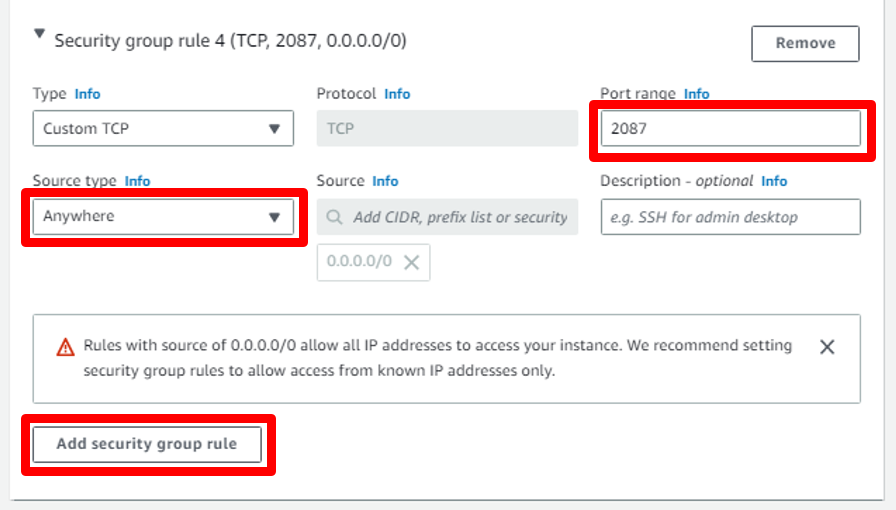
Task: Open the Info link next to Type
Action: (x=88, y=94)
